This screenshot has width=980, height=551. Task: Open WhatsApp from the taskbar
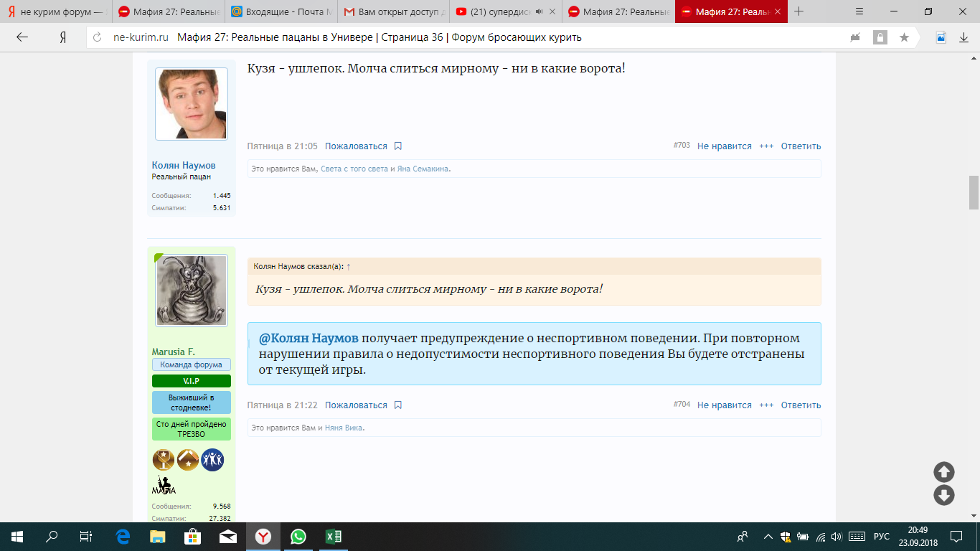pos(298,537)
